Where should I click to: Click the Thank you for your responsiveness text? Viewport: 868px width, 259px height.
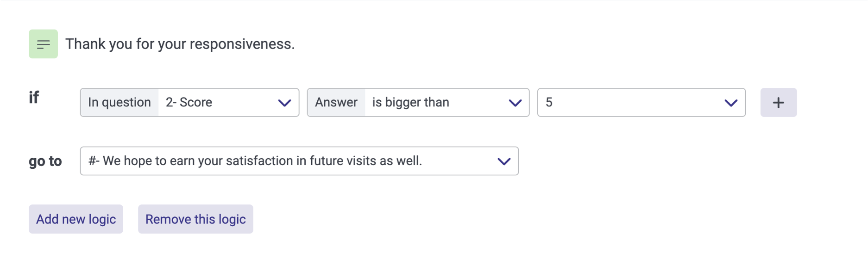click(180, 44)
